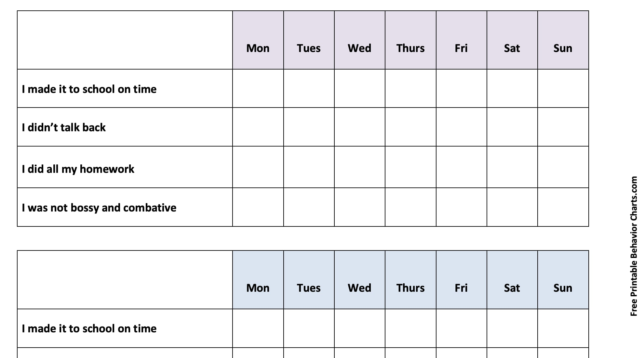
Task: Click the Tues header in the blue chart
Action: (x=309, y=288)
